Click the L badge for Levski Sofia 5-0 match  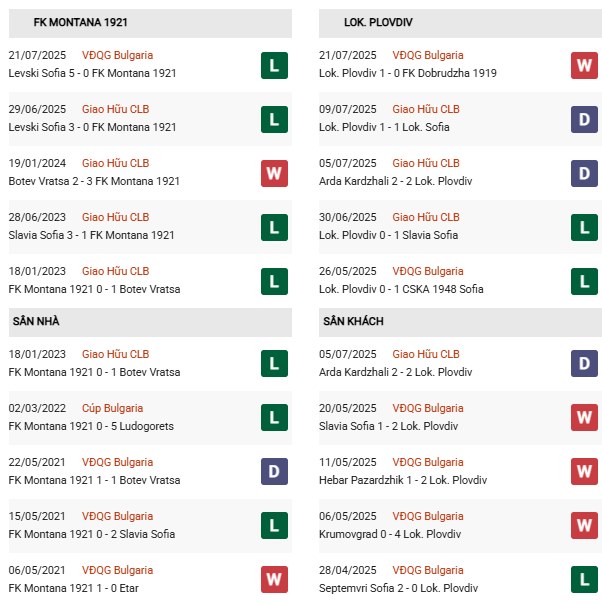(x=274, y=66)
